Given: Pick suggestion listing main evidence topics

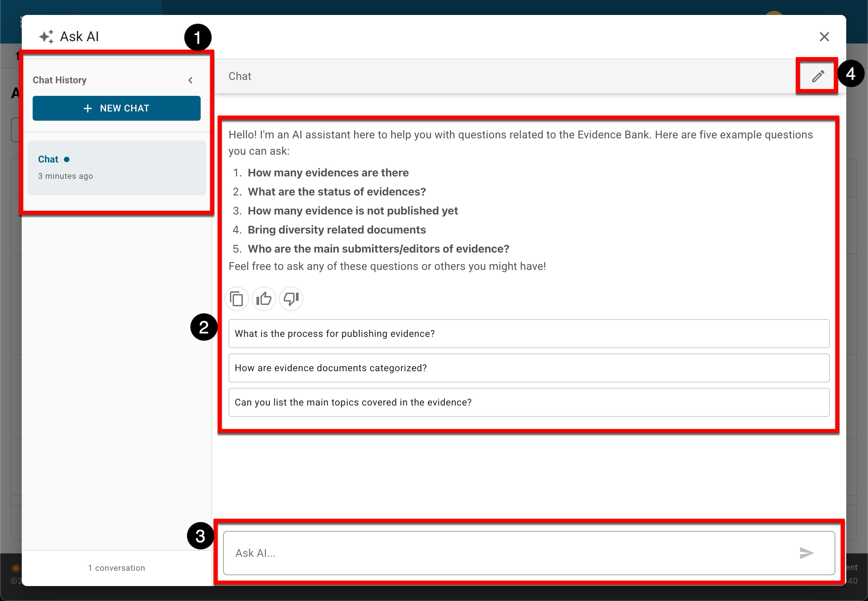Looking at the screenshot, I should coord(529,402).
